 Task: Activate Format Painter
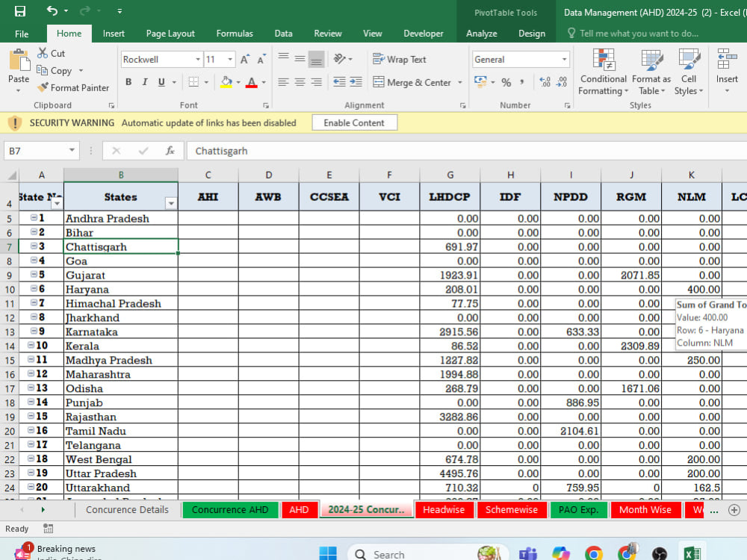pos(74,87)
